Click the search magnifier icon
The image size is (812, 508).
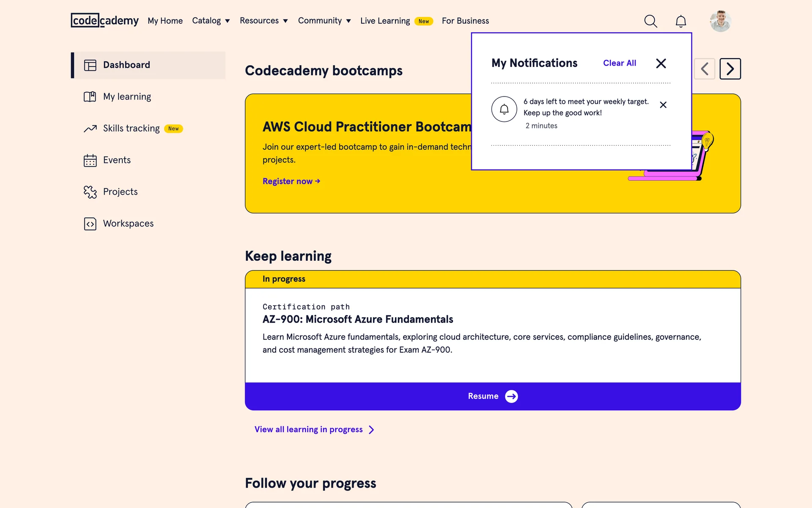[x=650, y=21]
